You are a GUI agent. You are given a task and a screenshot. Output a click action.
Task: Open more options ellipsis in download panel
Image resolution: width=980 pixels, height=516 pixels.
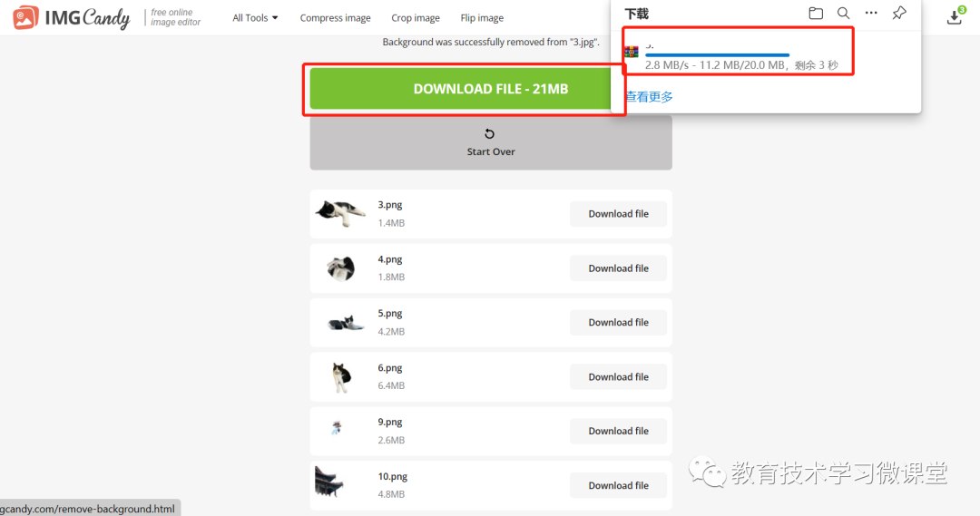(870, 13)
